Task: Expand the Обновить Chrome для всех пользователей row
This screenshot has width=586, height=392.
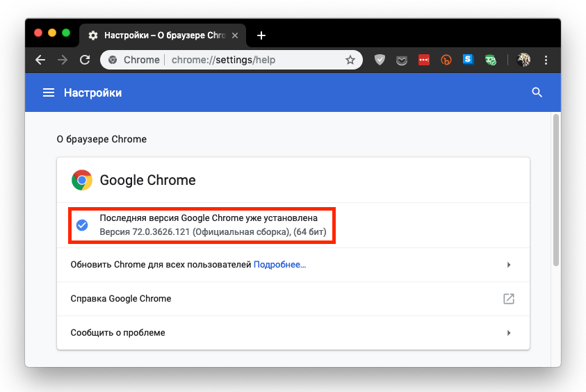Action: pos(293,265)
